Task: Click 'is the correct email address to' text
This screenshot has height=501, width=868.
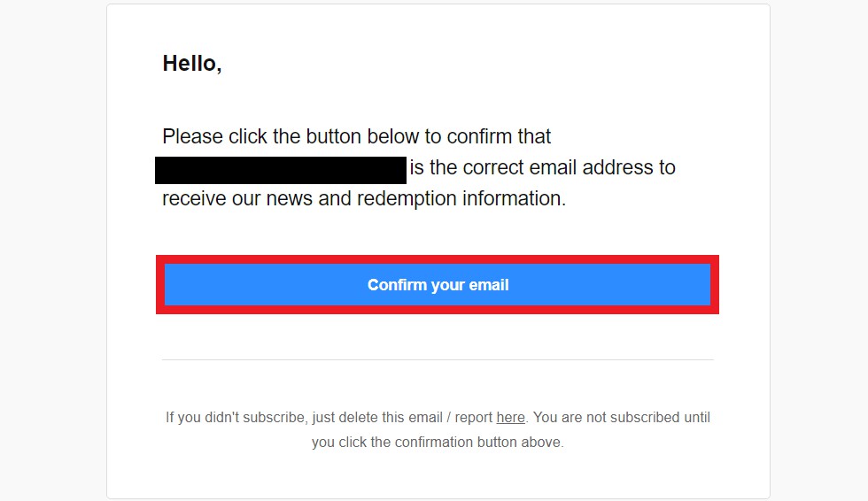Action: point(542,167)
